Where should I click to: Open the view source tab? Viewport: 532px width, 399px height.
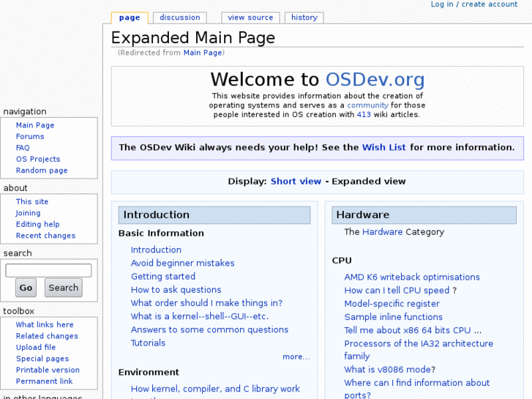(250, 18)
